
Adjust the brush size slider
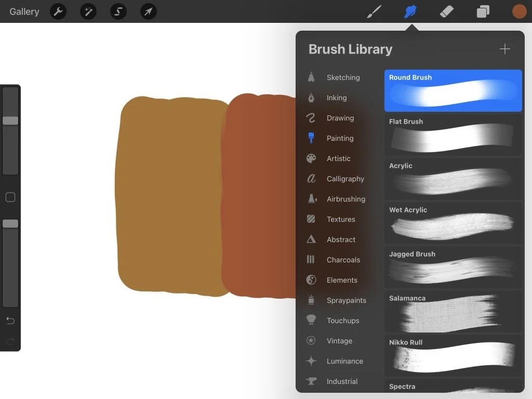point(10,121)
